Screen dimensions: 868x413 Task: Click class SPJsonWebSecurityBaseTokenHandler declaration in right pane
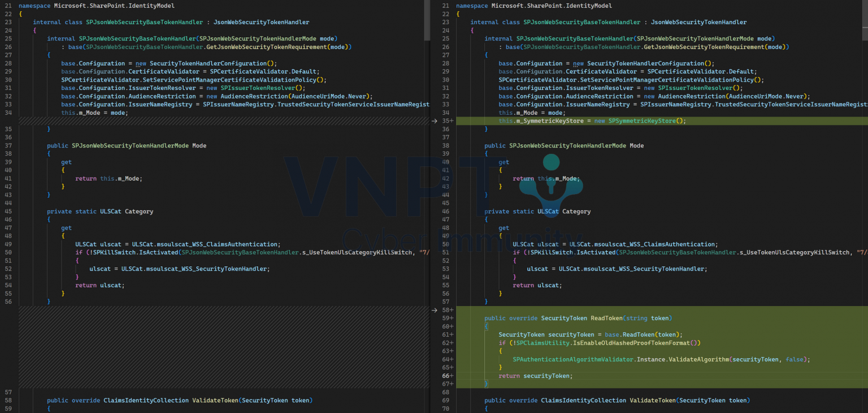pos(608,22)
